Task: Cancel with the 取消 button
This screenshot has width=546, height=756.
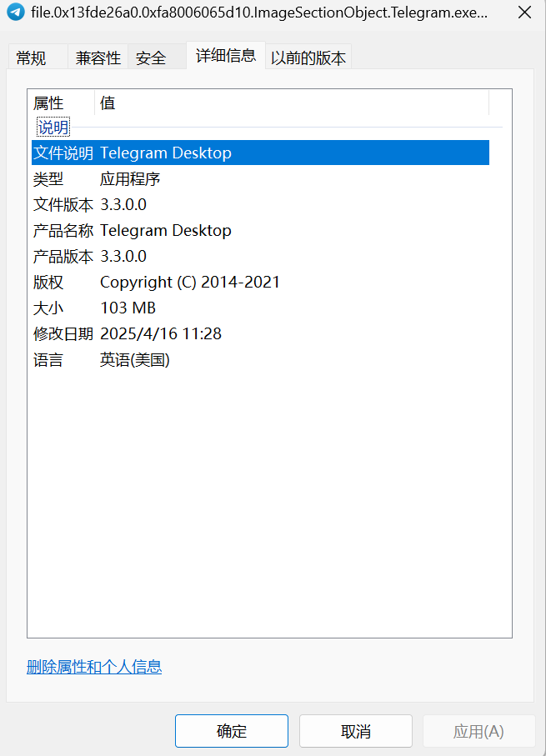Action: coord(356,731)
